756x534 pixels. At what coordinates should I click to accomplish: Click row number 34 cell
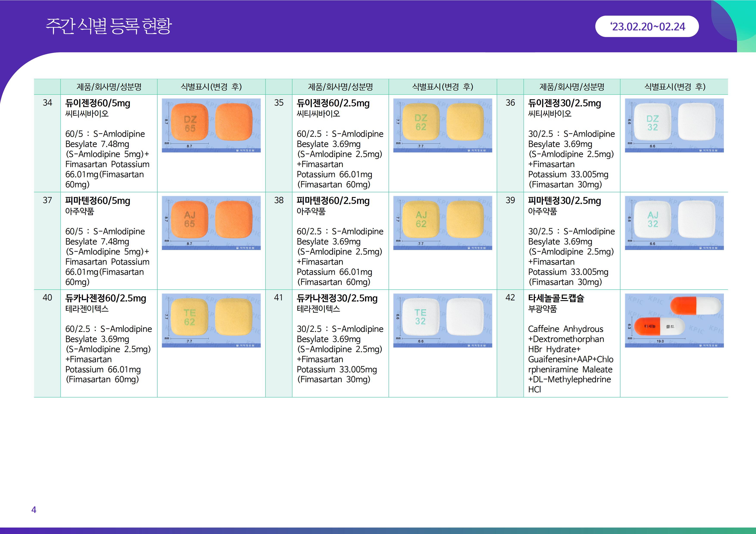click(47, 103)
